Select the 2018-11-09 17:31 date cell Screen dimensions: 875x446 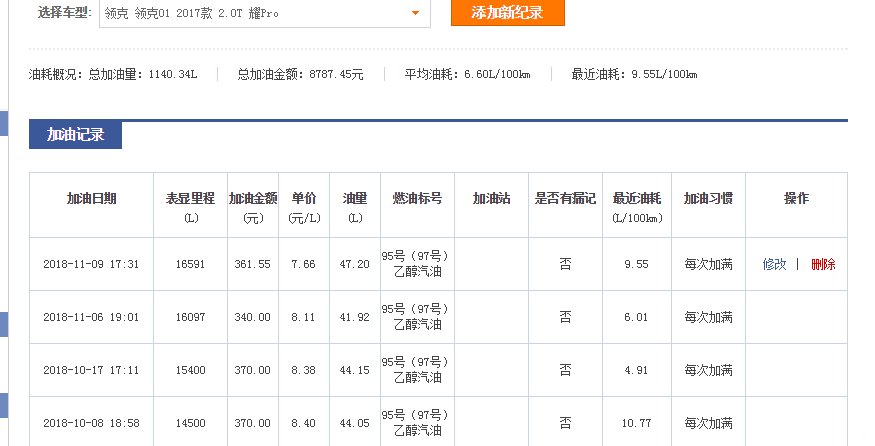[91, 264]
